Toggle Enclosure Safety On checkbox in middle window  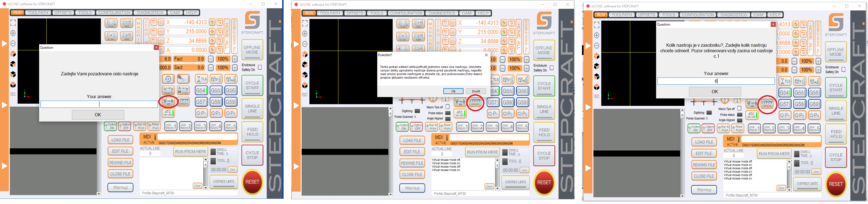tap(552, 68)
